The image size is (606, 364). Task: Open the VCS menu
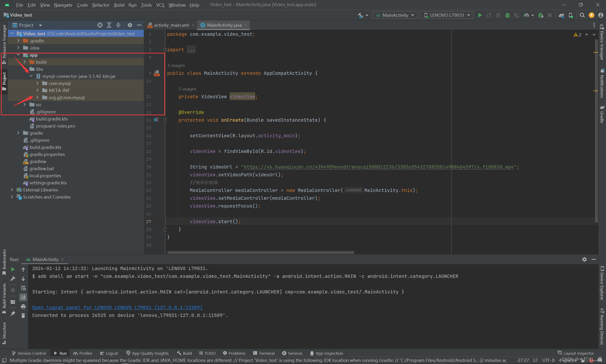point(160,5)
